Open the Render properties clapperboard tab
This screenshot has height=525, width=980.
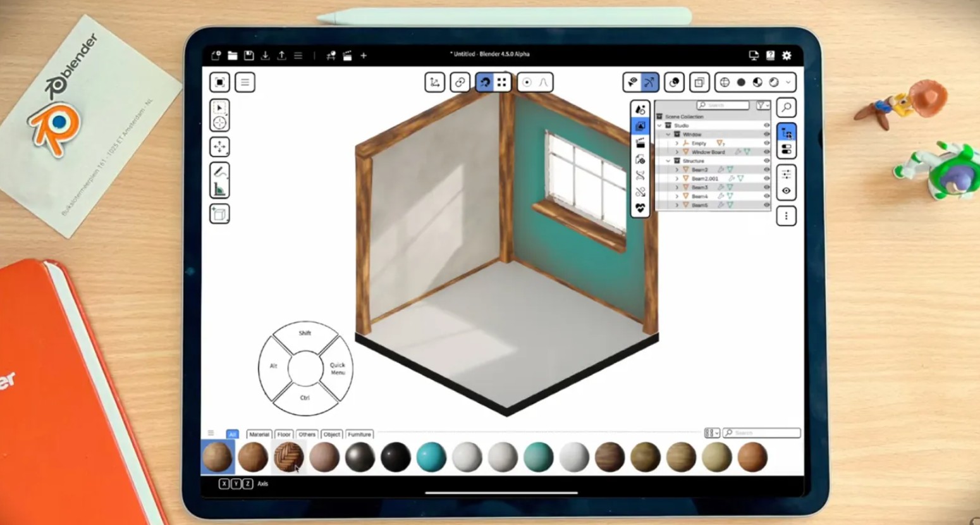640,143
